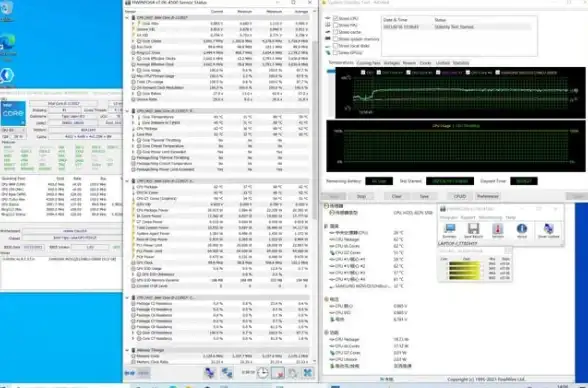The image size is (588, 388).
Task: Select the Ring/LLC Clock sensor row
Action: (x=219, y=53)
